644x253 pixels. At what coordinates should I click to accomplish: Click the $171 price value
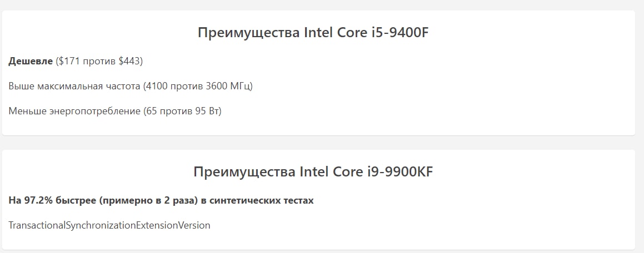[70, 62]
